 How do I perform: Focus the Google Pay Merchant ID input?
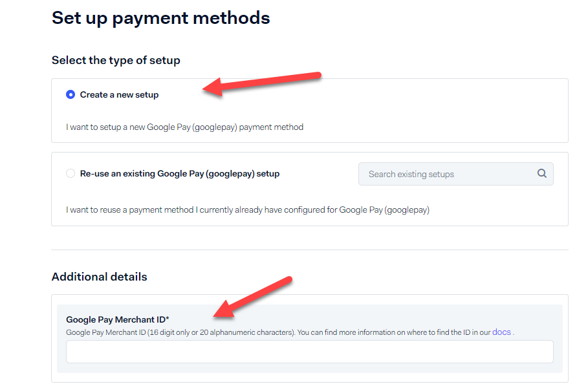(x=310, y=352)
